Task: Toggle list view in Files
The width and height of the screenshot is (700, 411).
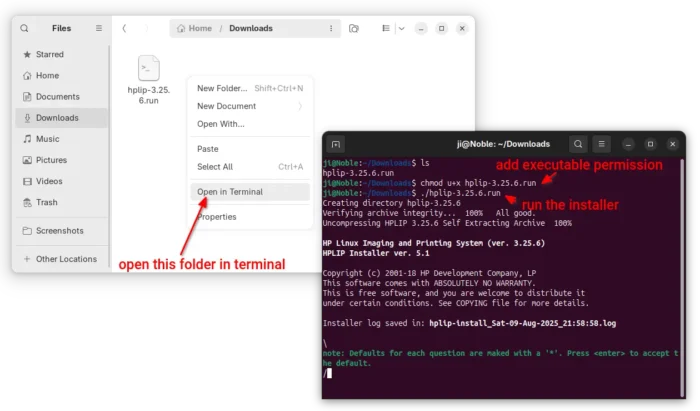Action: (x=385, y=29)
